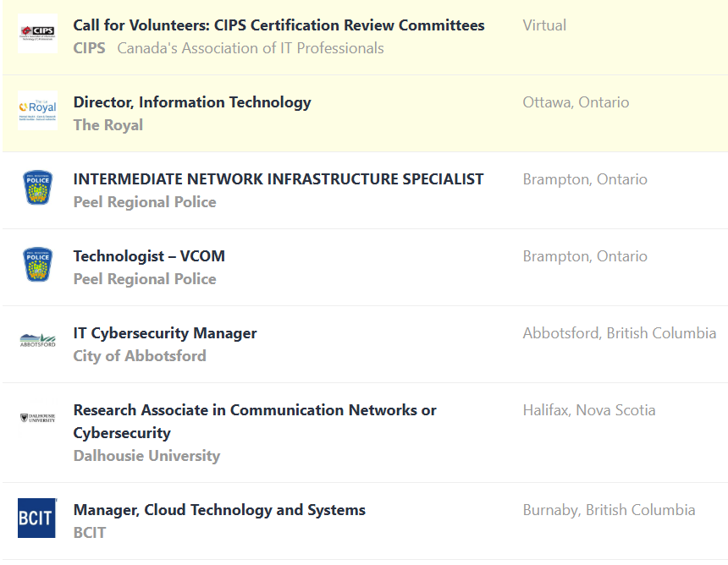Open Director, Information Technology job posting
Screen dimensions: 728x565
tap(192, 102)
